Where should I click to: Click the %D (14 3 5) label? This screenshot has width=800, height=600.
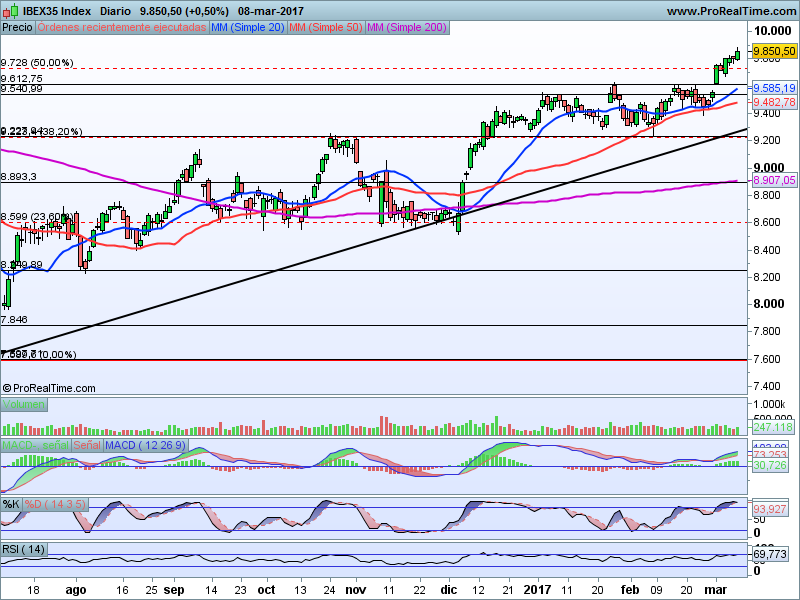(55, 505)
